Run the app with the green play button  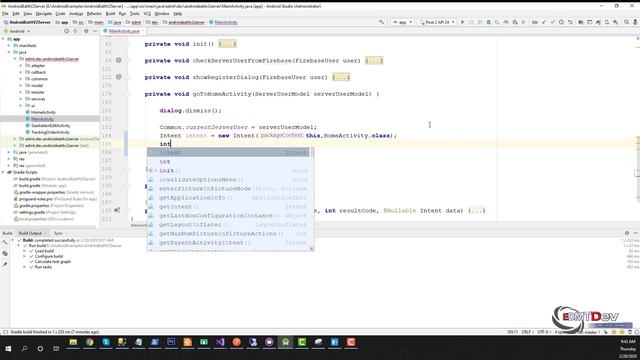click(x=462, y=22)
